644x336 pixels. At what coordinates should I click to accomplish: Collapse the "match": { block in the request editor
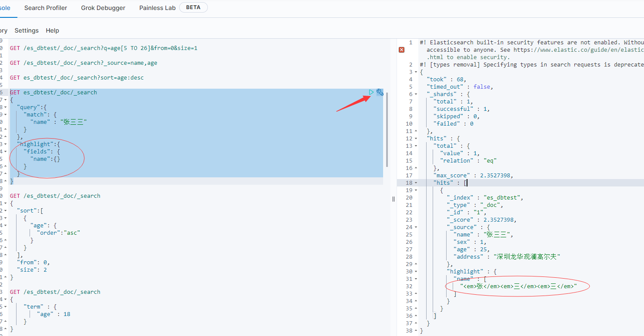point(5,114)
